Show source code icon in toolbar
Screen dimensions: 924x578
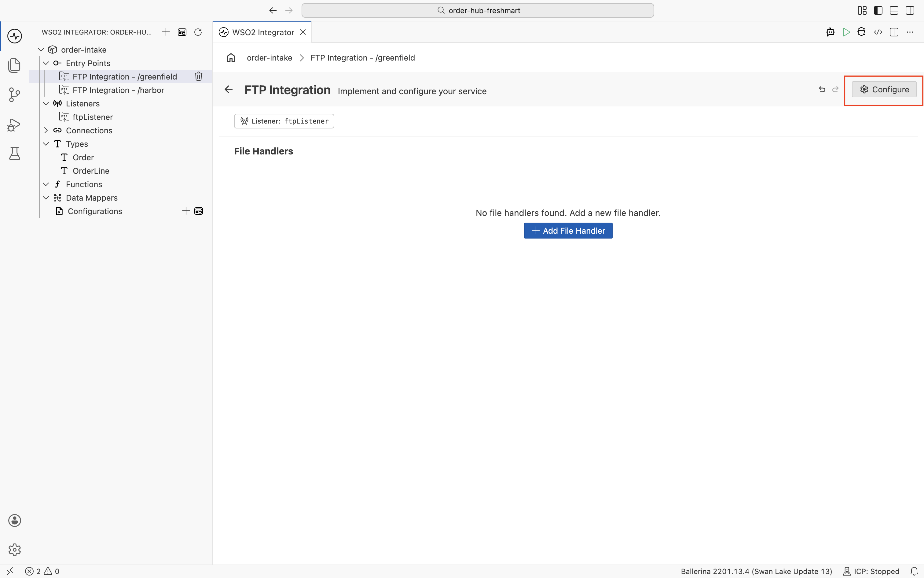878,32
